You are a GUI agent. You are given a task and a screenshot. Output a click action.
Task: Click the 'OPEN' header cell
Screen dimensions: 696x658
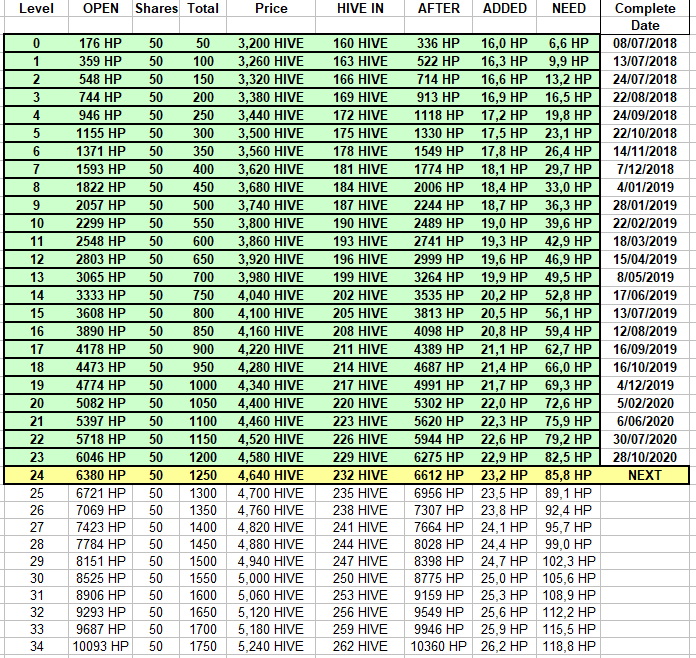pyautogui.click(x=101, y=8)
